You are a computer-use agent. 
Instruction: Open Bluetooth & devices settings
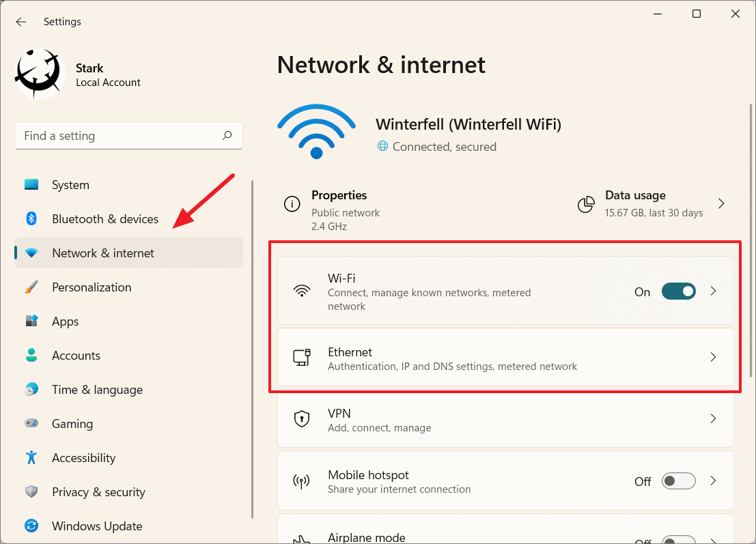coord(104,218)
